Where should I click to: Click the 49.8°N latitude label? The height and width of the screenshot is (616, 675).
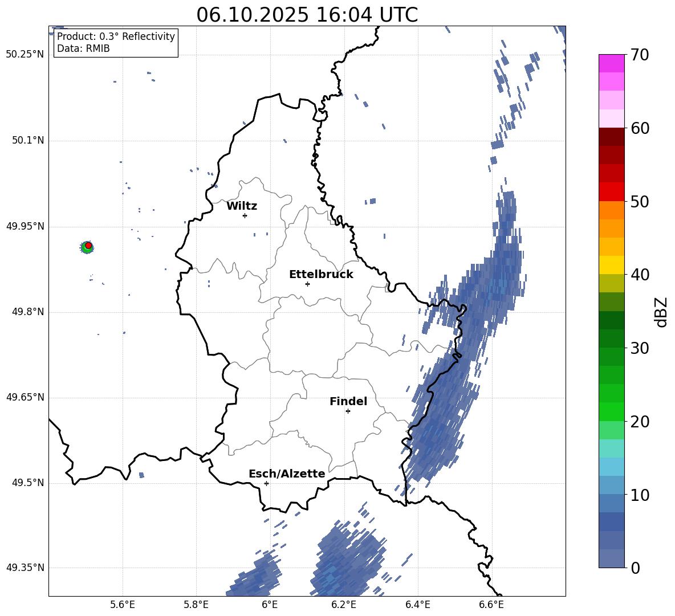point(27,312)
